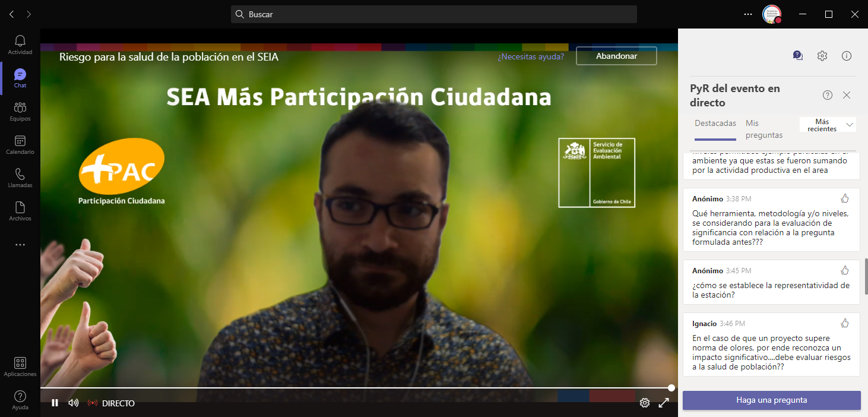Switch to the Mis preguntas tab
The width and height of the screenshot is (868, 417).
coord(764,129)
